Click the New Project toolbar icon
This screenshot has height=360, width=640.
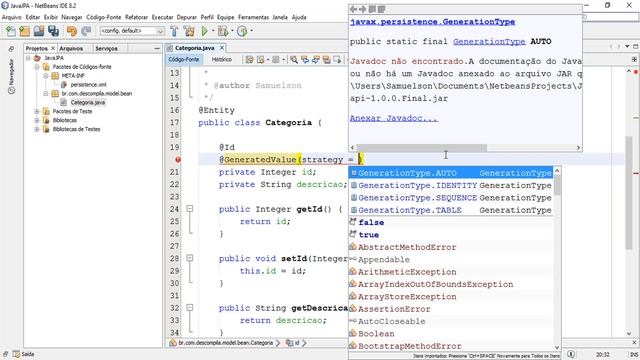tap(24, 31)
